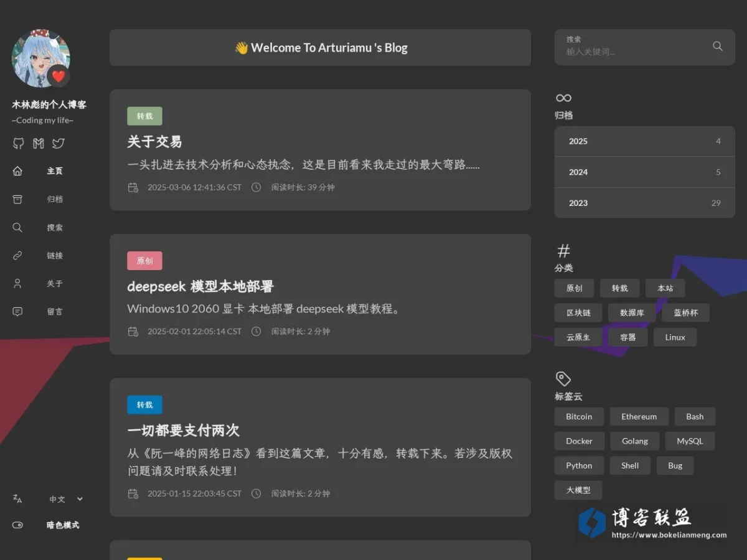This screenshot has width=747, height=560.
Task: Open the GitHub profile icon
Action: pyautogui.click(x=19, y=144)
